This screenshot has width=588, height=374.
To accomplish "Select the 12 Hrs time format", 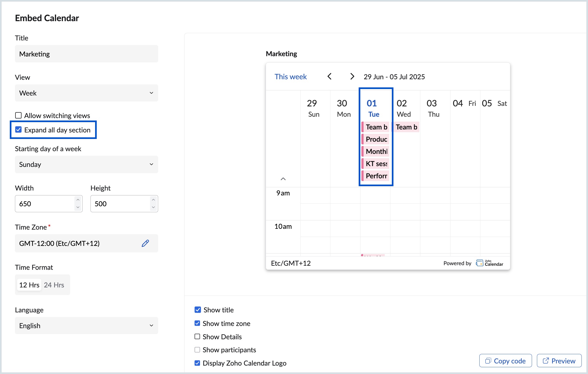I will click(x=29, y=285).
